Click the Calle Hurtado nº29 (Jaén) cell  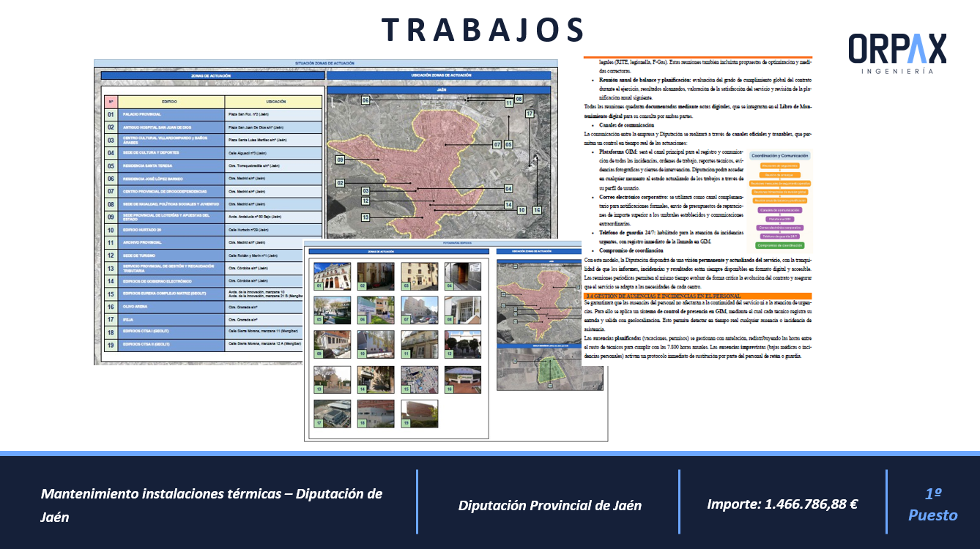pyautogui.click(x=273, y=230)
